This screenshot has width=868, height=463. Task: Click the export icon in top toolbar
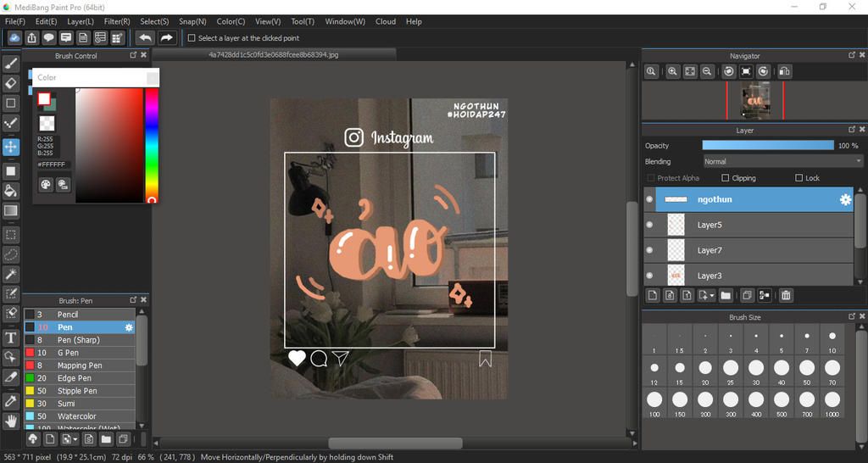click(x=31, y=37)
